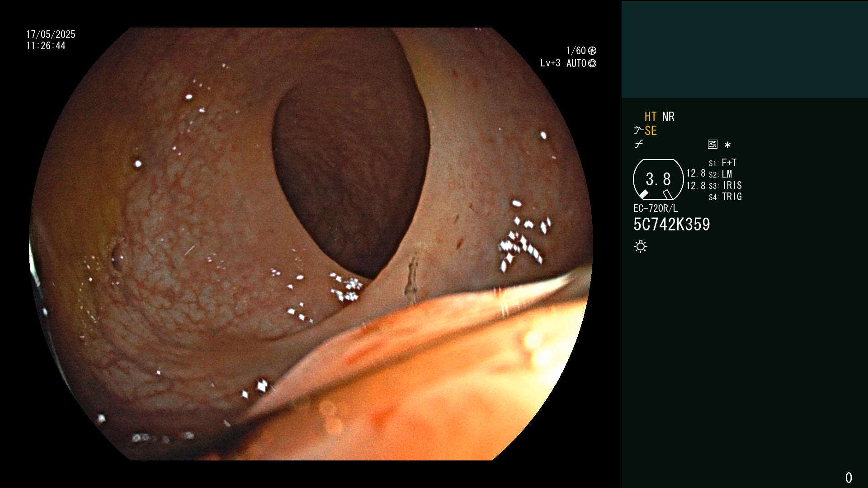Screen dimensions: 868x488
Task: Click the S2: LM switch assignment
Action: [x=721, y=174]
